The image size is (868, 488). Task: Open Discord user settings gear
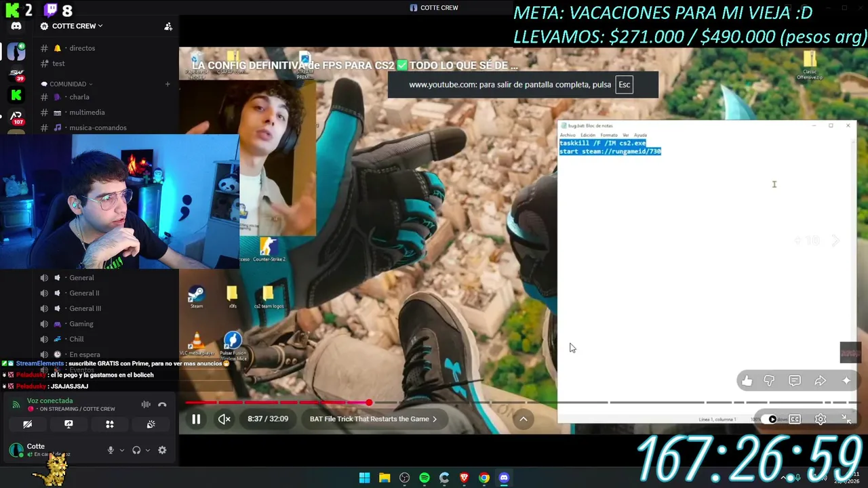(162, 450)
